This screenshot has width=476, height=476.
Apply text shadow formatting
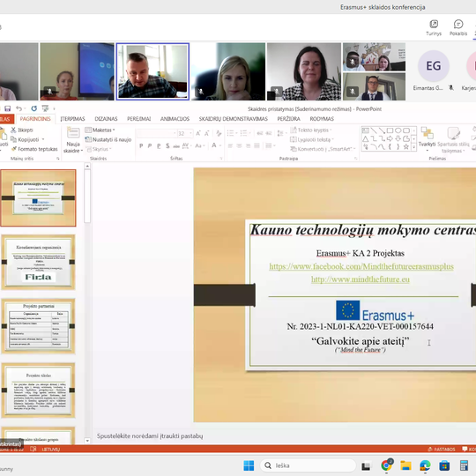(167, 146)
